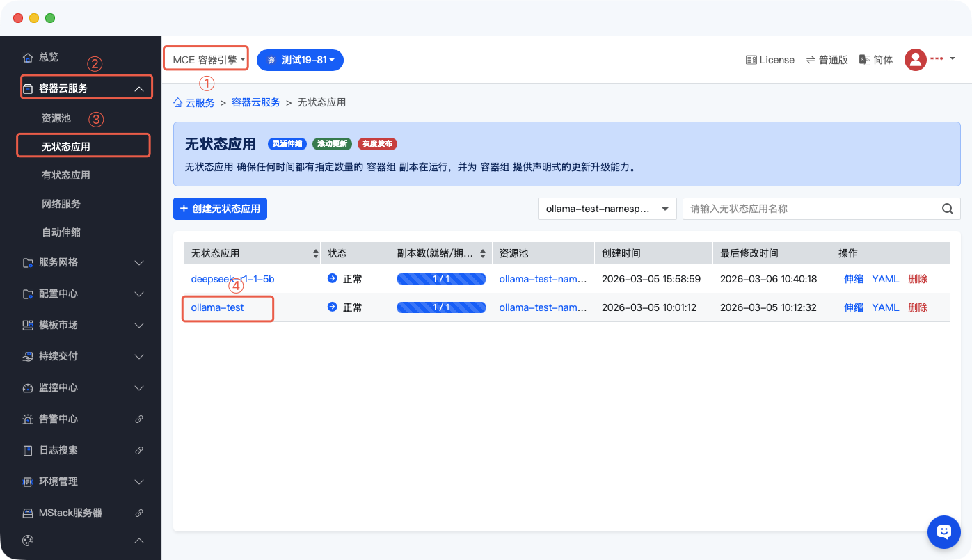This screenshot has height=560, width=972.
Task: Switch edition via 普通版 toggle
Action: [827, 60]
